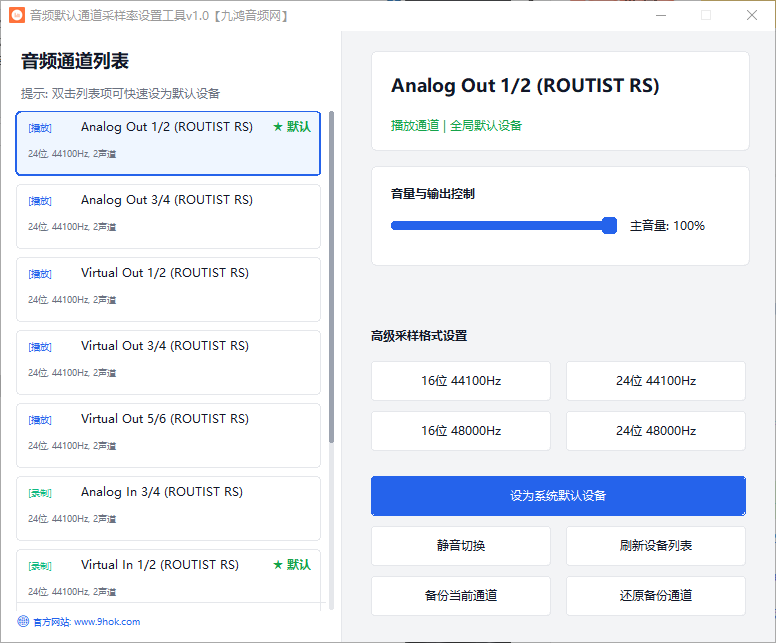
Task: Close the sample rate tool window
Action: coord(752,15)
